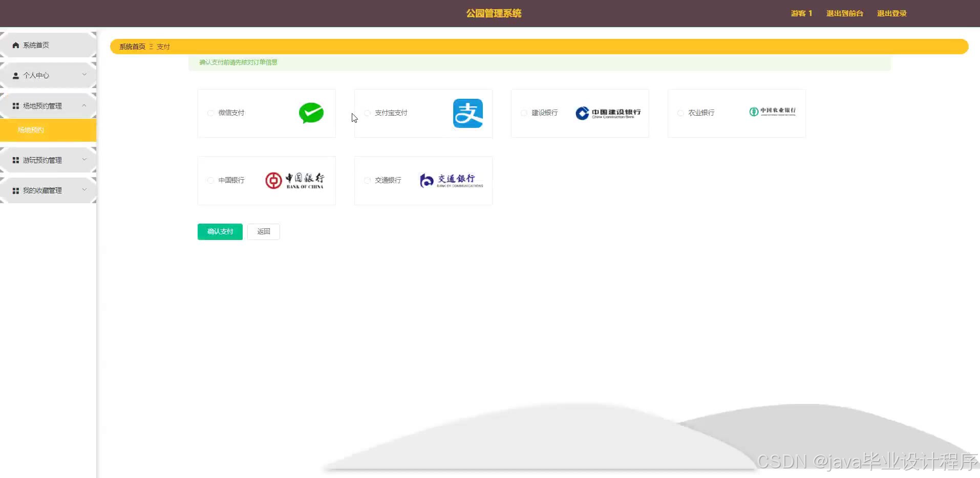Click the home icon beside 系统首页
The image size is (980, 478).
(x=16, y=45)
